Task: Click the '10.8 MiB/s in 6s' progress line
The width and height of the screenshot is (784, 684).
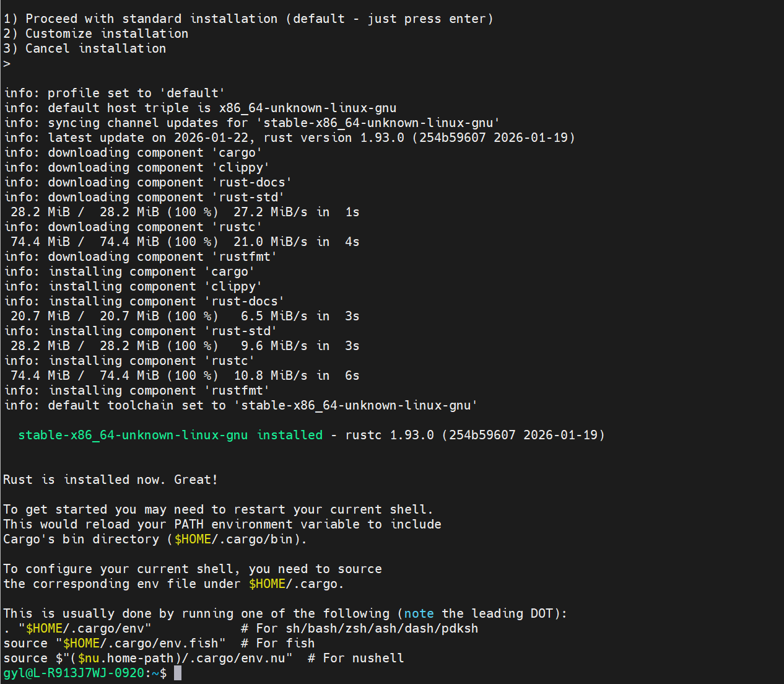Action: [185, 375]
